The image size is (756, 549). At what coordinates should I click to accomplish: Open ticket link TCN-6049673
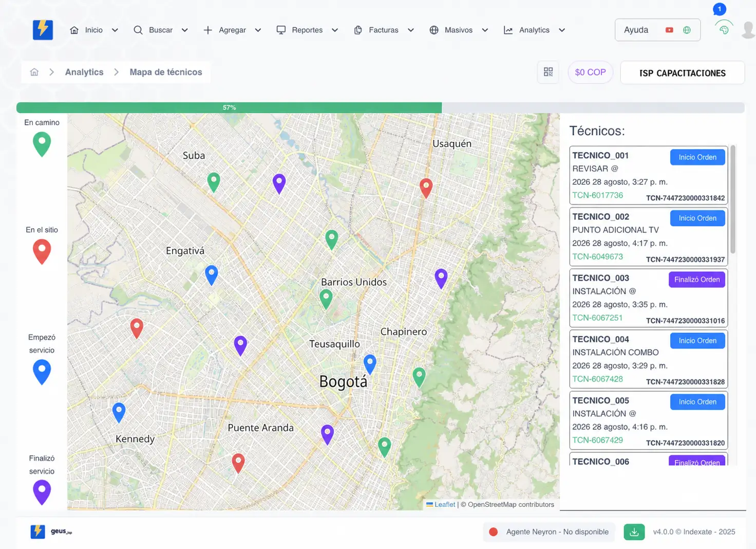(598, 257)
